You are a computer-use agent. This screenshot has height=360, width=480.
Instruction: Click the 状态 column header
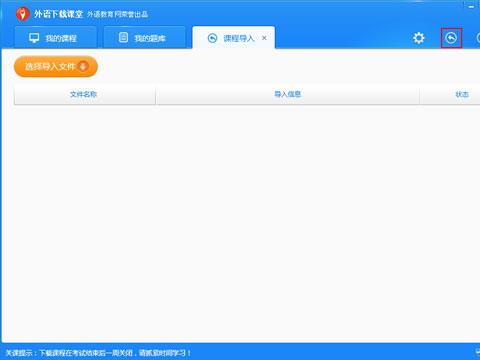point(462,95)
